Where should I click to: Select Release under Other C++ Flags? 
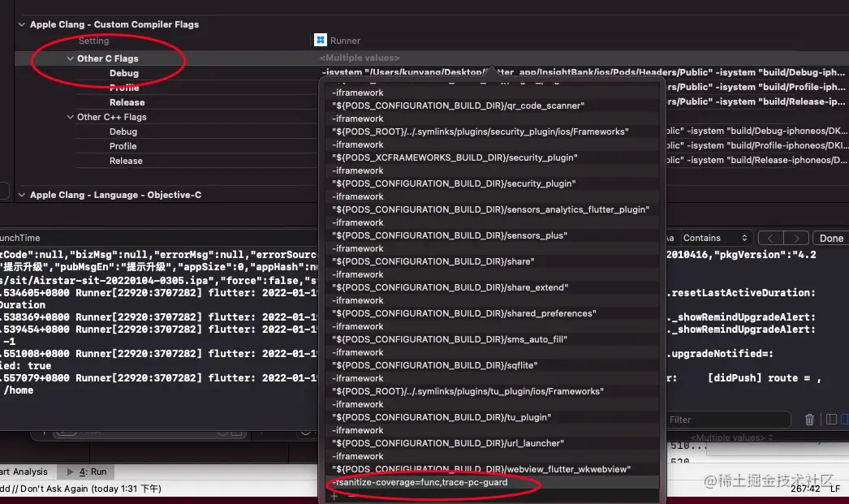coord(126,161)
